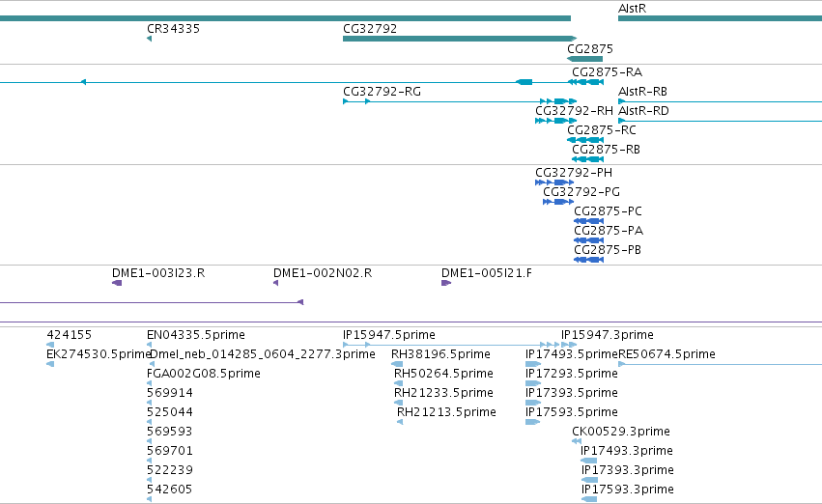This screenshot has height=504, width=822.
Task: Click the 542605 feature label
Action: tap(170, 490)
